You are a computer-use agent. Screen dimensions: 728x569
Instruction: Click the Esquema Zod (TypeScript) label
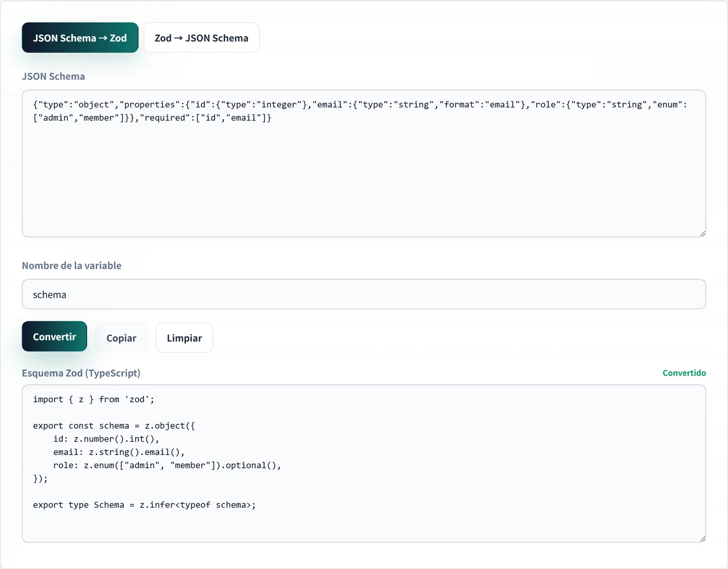click(81, 373)
